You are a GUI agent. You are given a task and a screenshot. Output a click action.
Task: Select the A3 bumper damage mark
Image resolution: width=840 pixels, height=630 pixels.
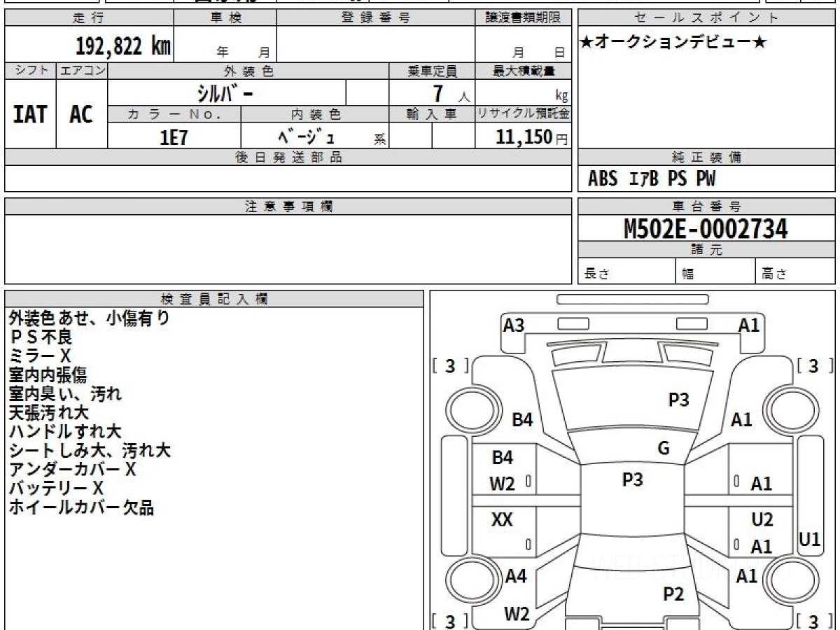pos(514,325)
